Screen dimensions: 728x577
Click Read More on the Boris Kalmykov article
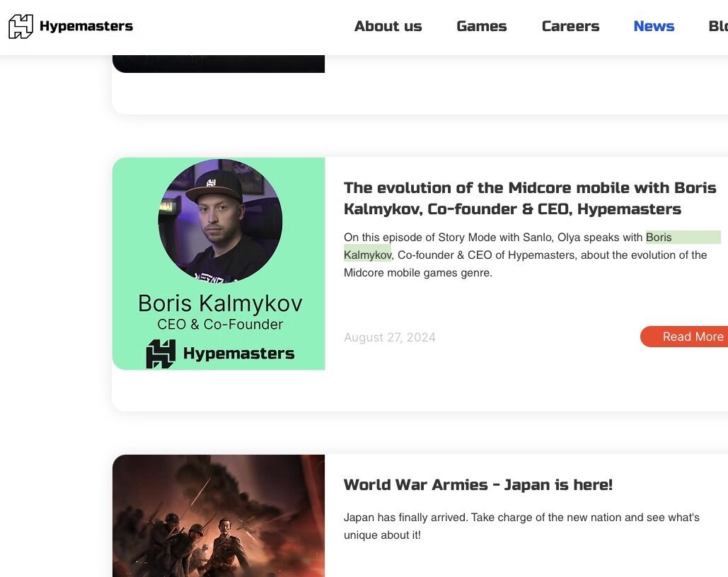[684, 337]
